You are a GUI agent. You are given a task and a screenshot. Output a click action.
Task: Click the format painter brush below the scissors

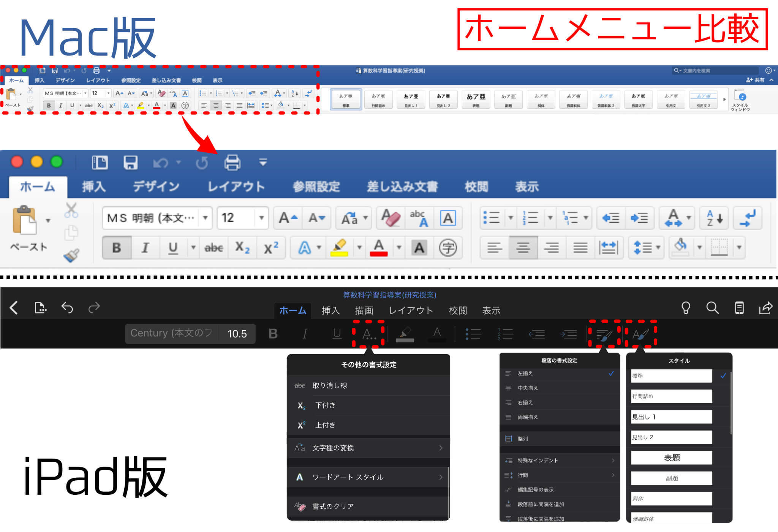(x=71, y=255)
